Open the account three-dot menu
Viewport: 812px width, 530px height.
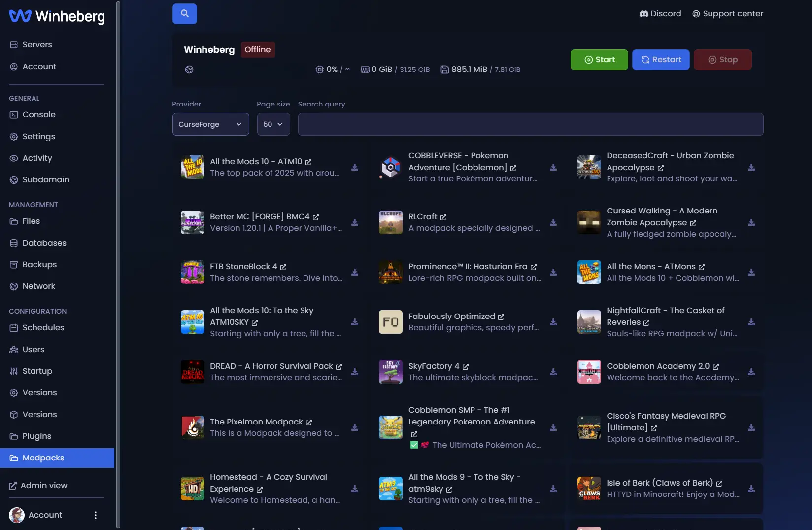(x=96, y=515)
